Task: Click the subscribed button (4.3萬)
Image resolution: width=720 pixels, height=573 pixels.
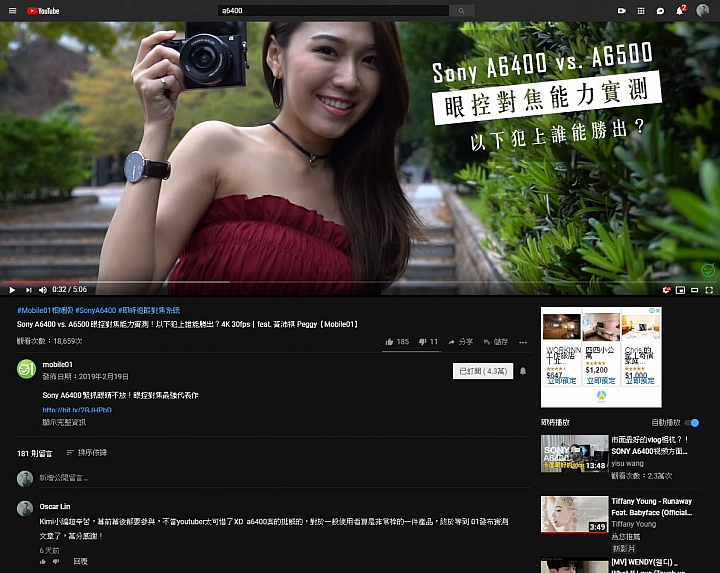Action: pos(483,371)
